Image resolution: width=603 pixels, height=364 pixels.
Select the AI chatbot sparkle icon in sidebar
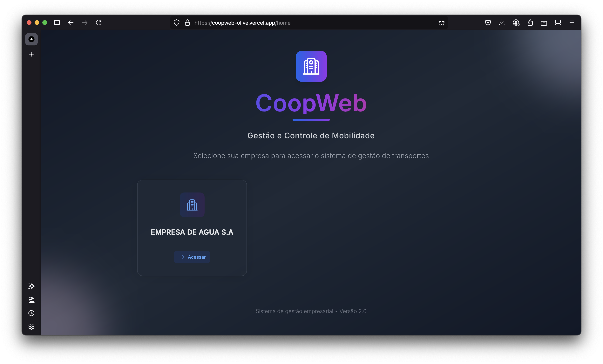(31, 286)
